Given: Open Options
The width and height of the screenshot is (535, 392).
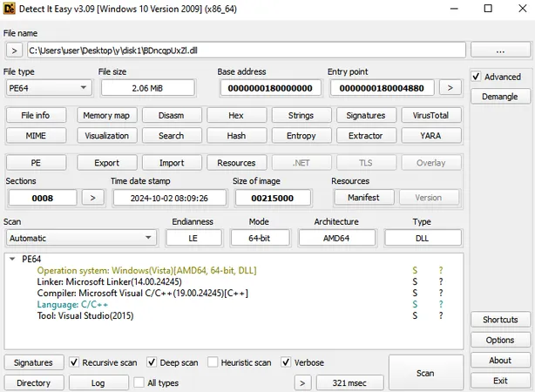Looking at the screenshot, I should 500,340.
